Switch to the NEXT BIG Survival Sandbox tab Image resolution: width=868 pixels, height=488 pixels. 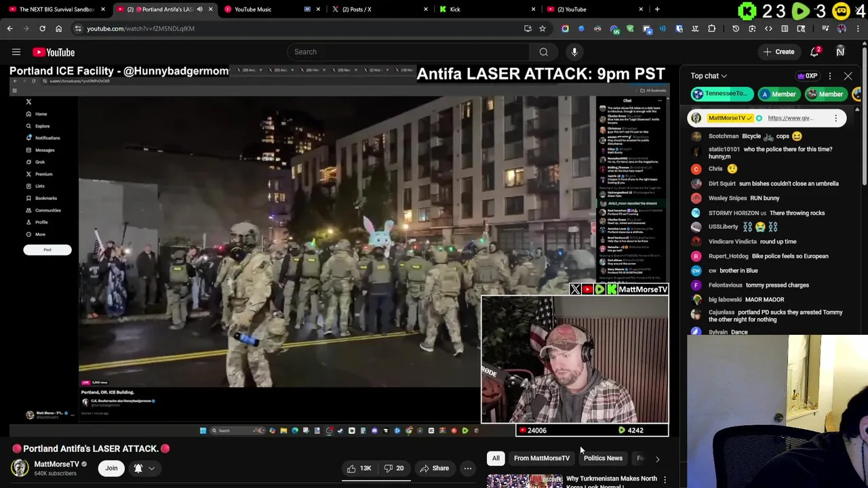[56, 9]
